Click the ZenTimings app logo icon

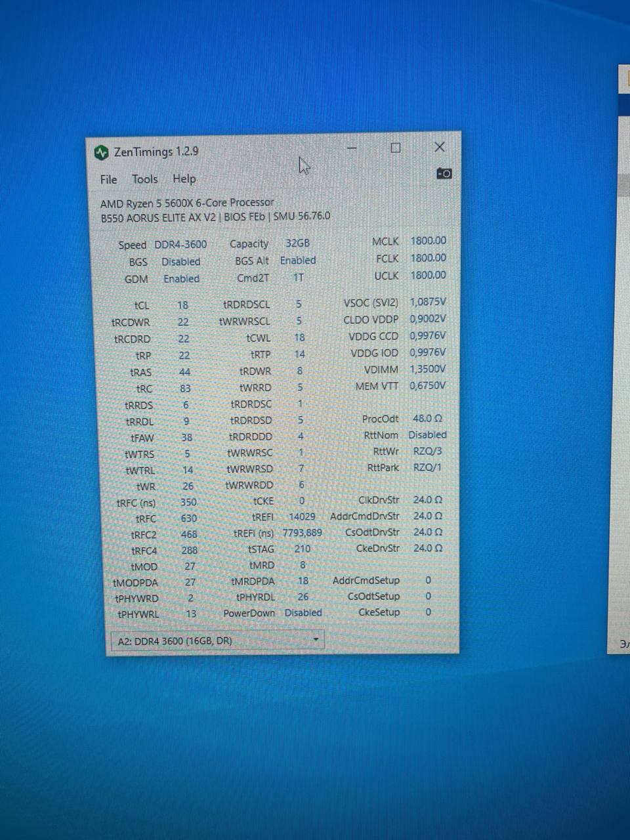(100, 153)
